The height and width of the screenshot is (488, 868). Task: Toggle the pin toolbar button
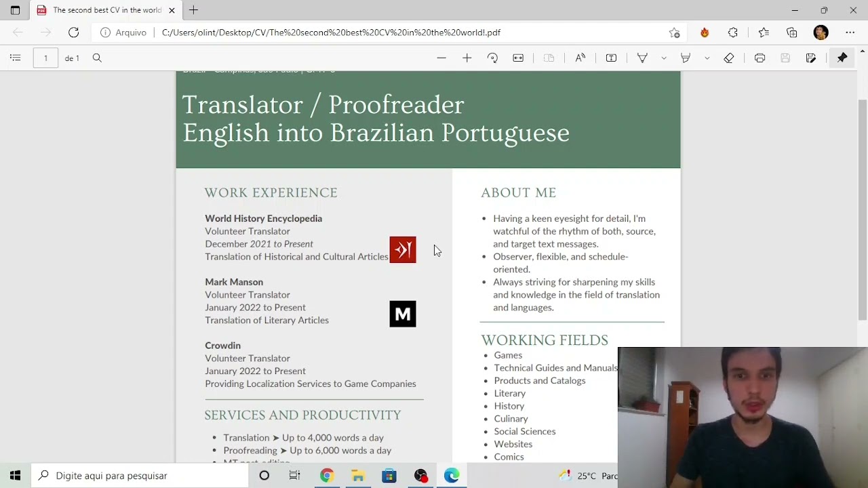[842, 58]
